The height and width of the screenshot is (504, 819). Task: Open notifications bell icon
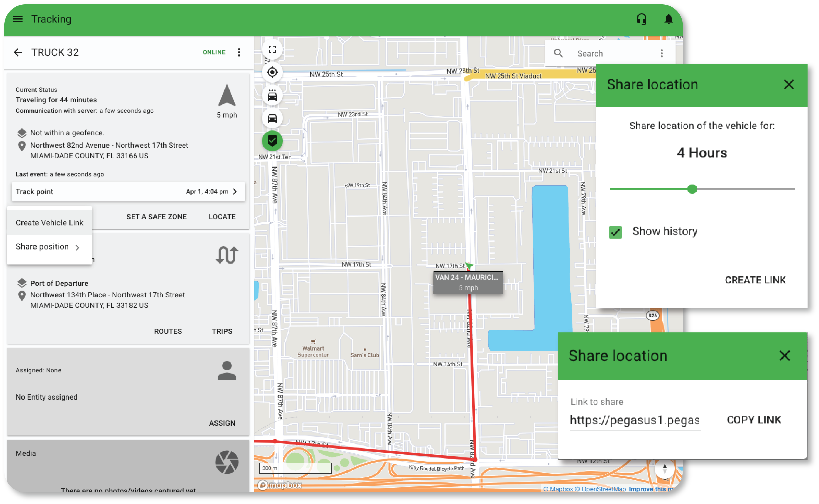click(x=668, y=19)
